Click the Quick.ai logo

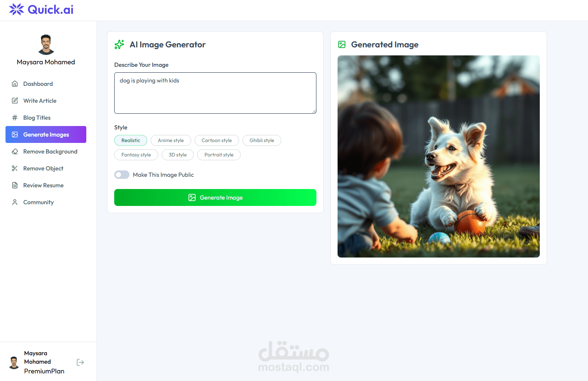(41, 9)
